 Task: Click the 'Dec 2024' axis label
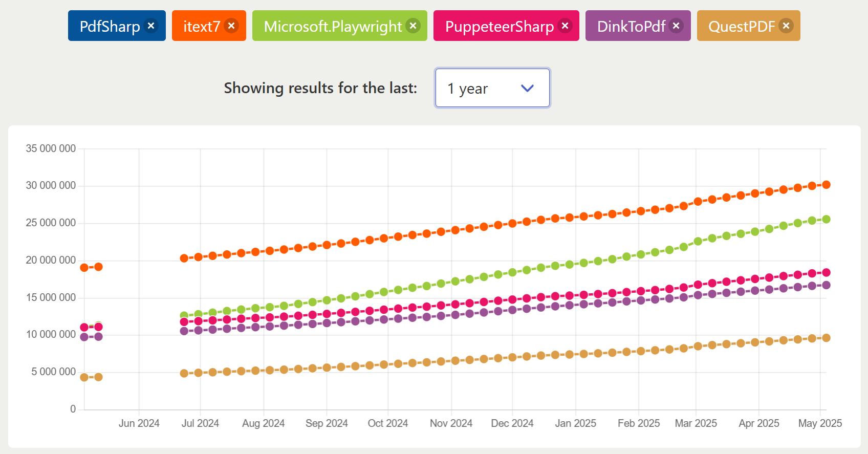pos(512,423)
